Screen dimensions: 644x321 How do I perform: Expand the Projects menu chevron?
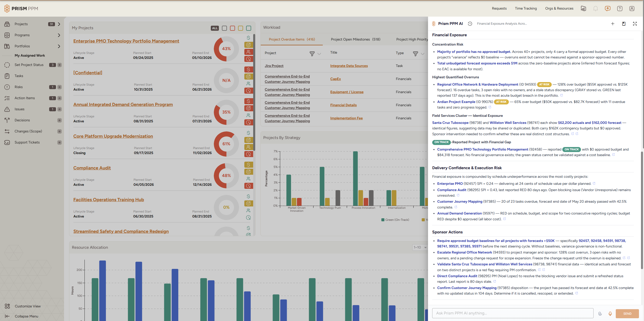(x=59, y=24)
